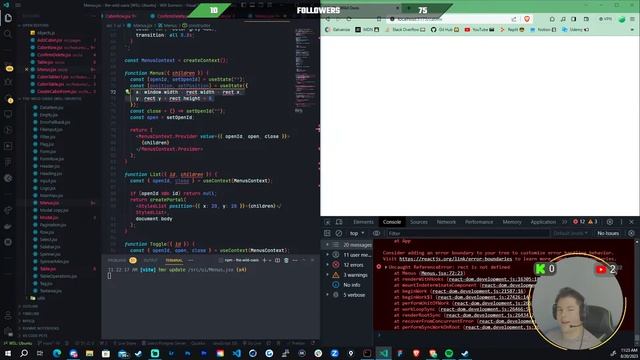Switch to the DevTools Sources tab

pyautogui.click(x=419, y=222)
